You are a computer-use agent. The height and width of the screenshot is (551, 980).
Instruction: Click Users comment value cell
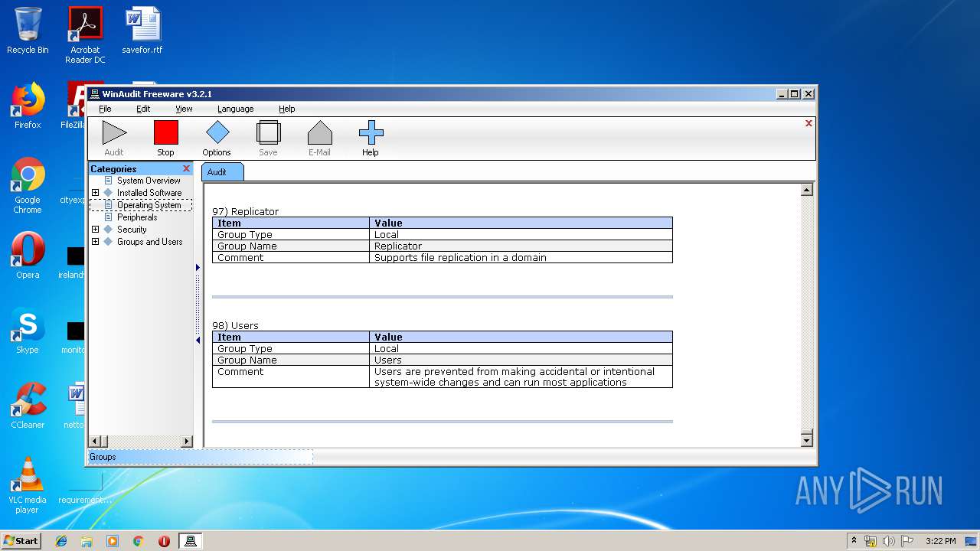click(x=521, y=377)
